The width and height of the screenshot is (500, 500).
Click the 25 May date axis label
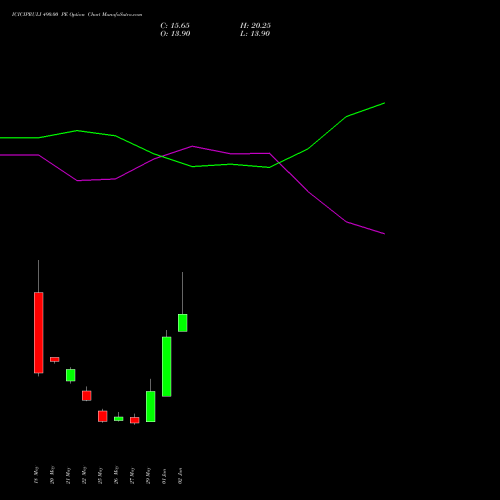100,475
